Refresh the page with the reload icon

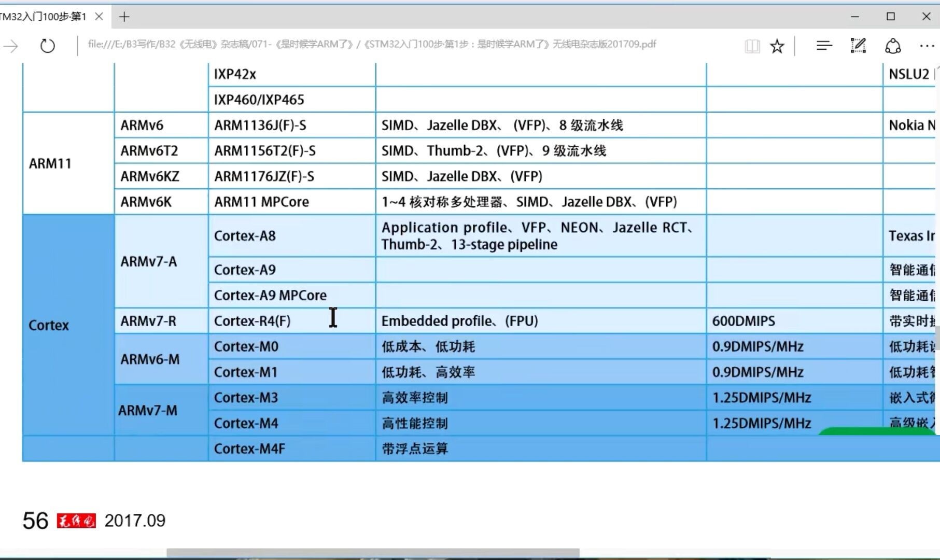[x=47, y=46]
